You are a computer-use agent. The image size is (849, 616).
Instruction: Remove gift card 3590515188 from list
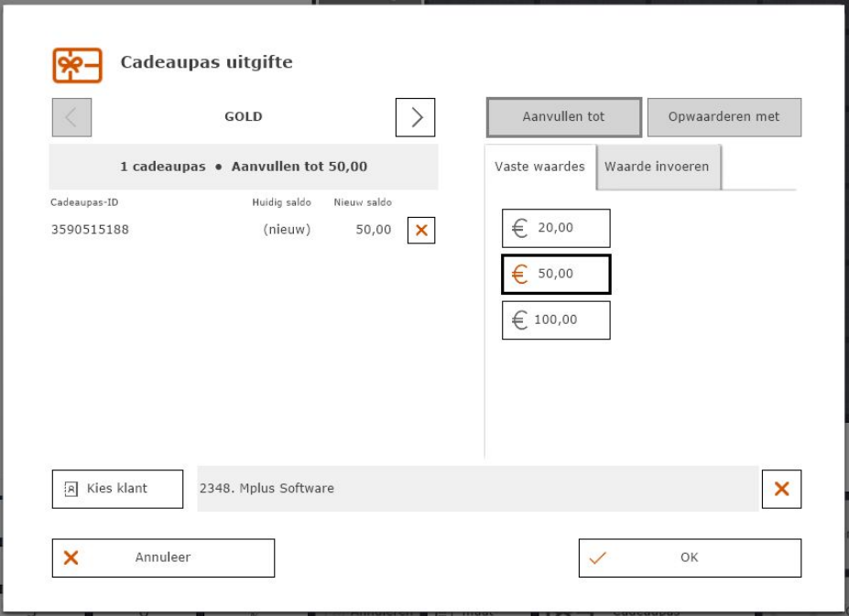coord(420,231)
